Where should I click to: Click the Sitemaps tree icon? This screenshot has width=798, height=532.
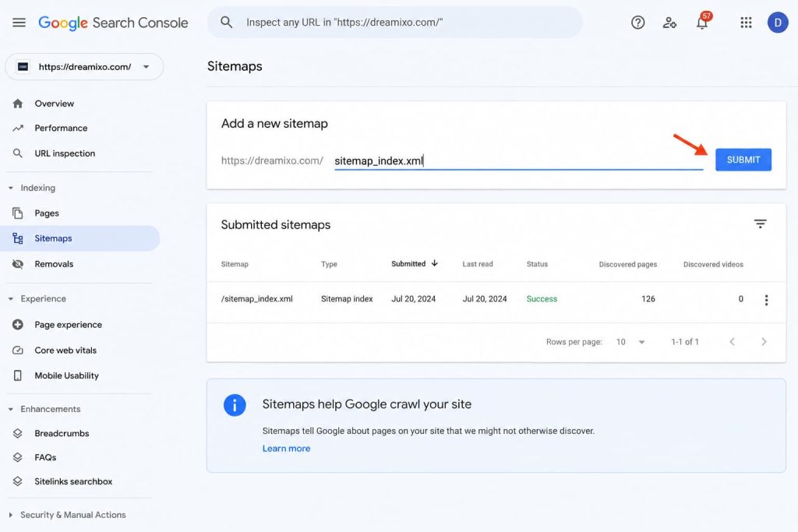(x=18, y=238)
